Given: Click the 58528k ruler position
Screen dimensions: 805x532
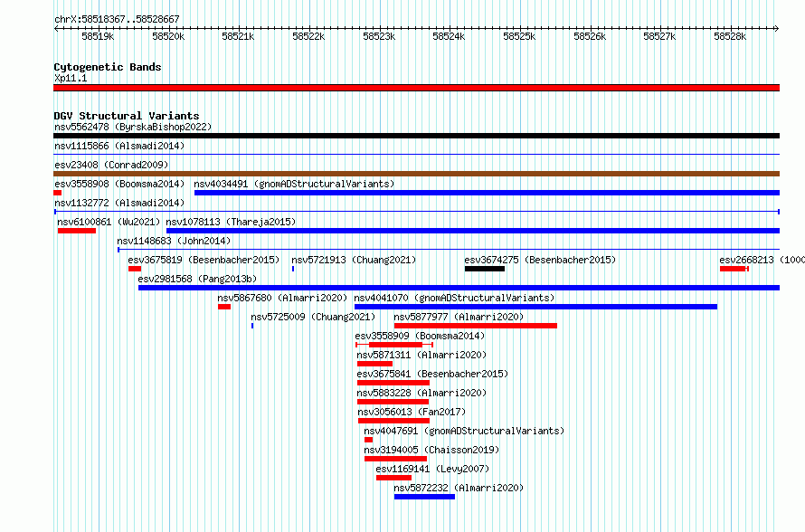Looking at the screenshot, I should [730, 36].
